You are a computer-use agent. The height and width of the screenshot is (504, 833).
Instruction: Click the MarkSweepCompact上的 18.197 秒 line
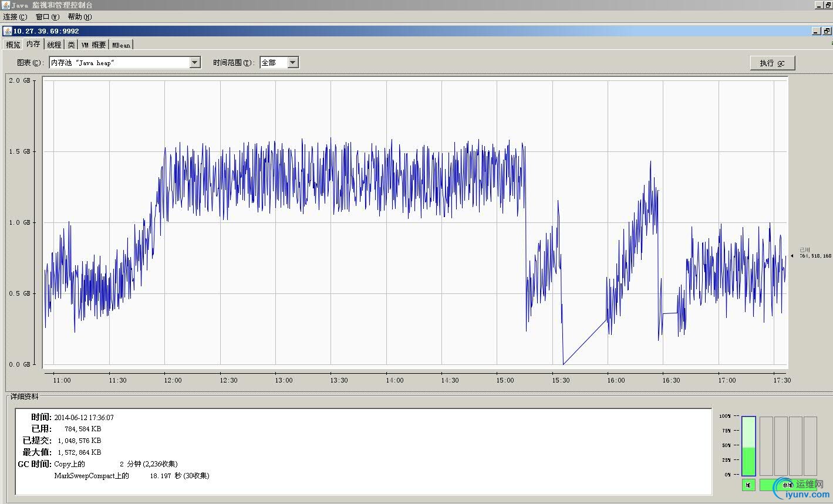[x=131, y=476]
